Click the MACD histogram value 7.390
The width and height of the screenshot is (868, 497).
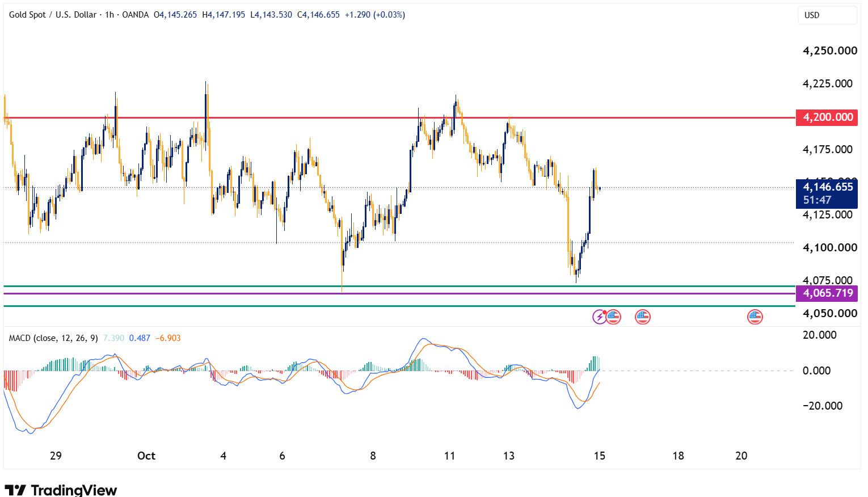point(113,338)
